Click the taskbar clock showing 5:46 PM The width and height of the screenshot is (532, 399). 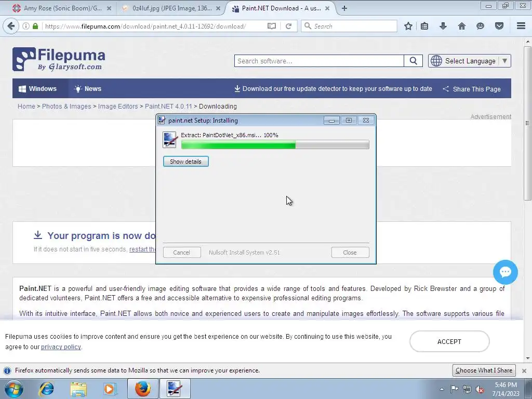[506, 389]
